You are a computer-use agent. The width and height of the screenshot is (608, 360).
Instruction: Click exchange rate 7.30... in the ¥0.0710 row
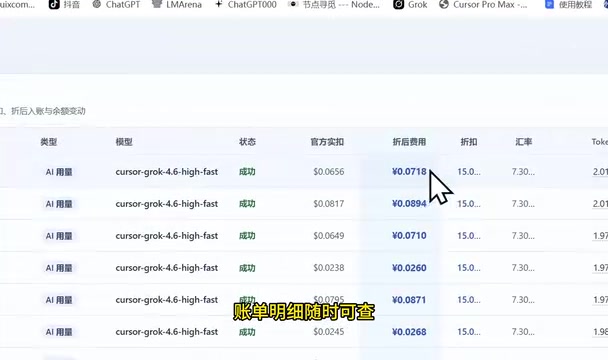pos(523,235)
